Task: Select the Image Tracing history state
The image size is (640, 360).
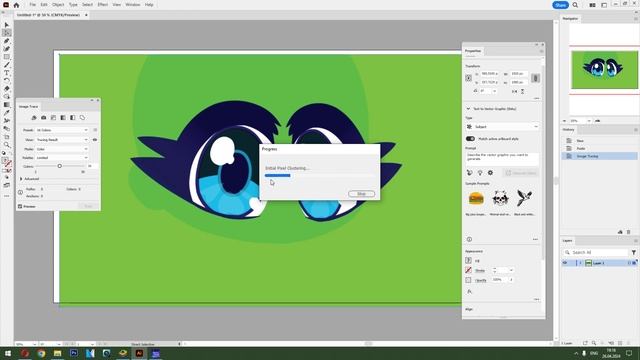Action: pos(599,156)
